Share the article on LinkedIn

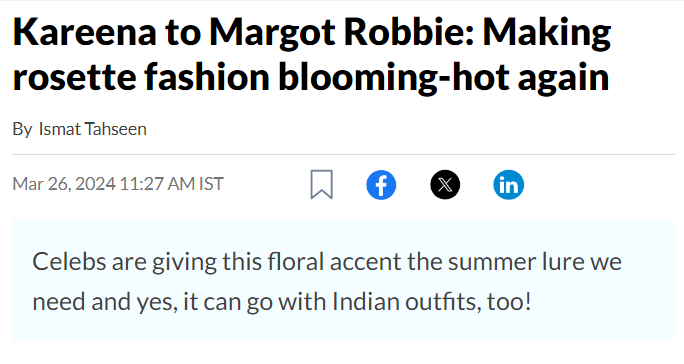(x=508, y=185)
